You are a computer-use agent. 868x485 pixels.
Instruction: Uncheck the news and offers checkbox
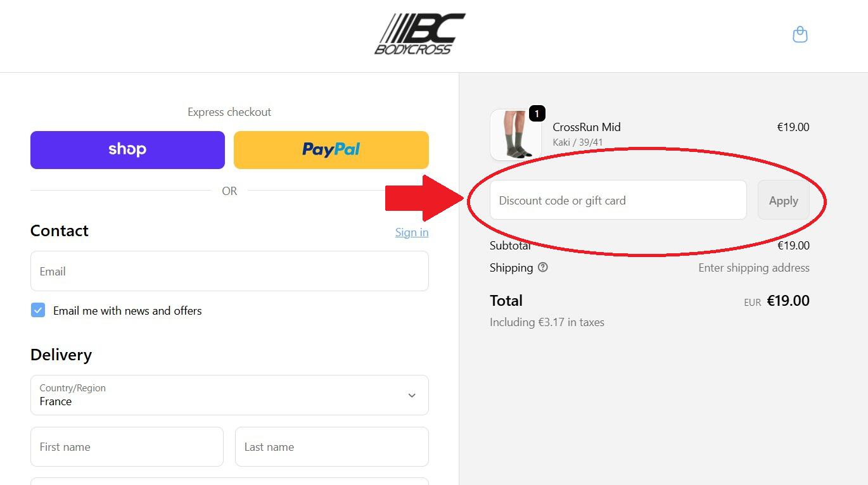(x=38, y=310)
